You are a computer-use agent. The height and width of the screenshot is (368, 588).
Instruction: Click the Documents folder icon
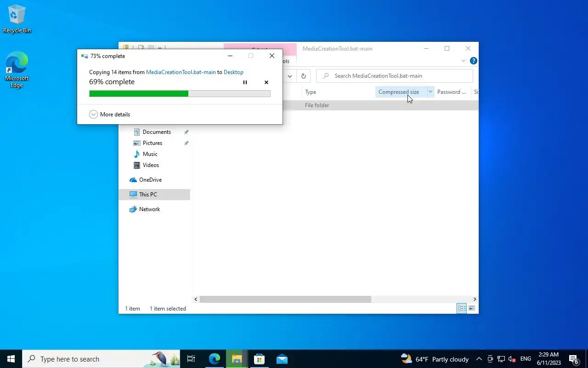point(136,132)
